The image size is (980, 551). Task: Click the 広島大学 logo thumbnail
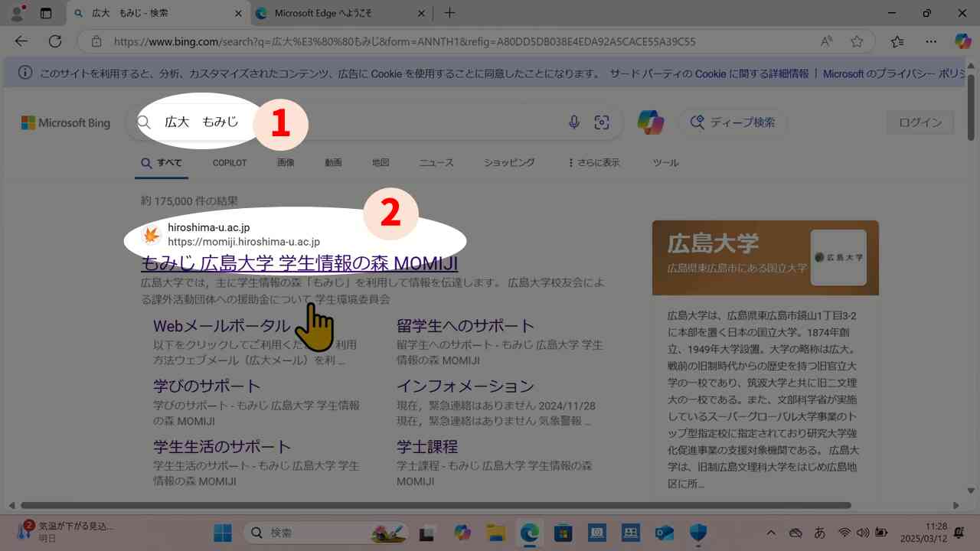click(838, 258)
